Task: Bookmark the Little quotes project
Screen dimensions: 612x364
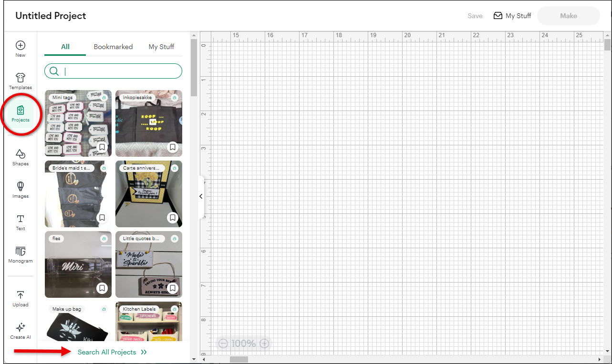Action: pyautogui.click(x=173, y=288)
